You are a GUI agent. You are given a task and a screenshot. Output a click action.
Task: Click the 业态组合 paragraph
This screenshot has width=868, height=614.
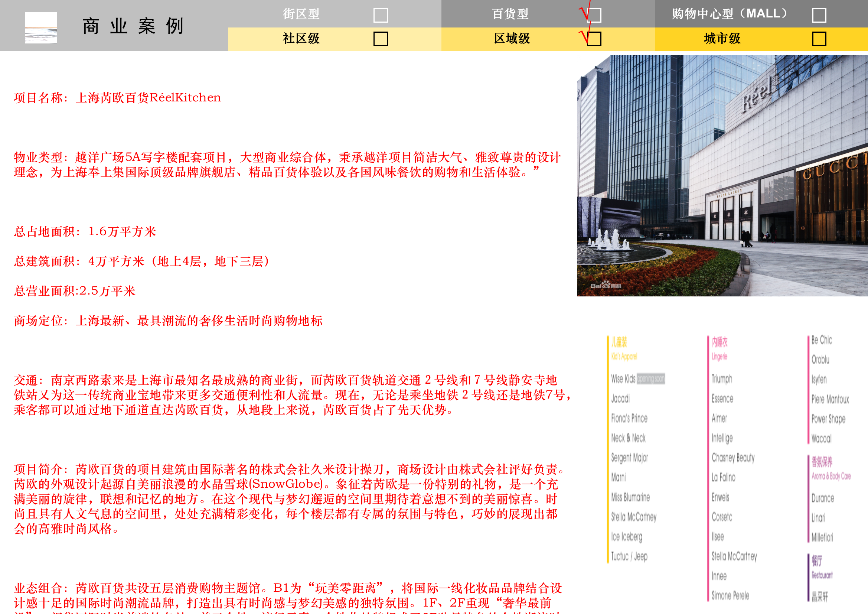[x=287, y=598]
